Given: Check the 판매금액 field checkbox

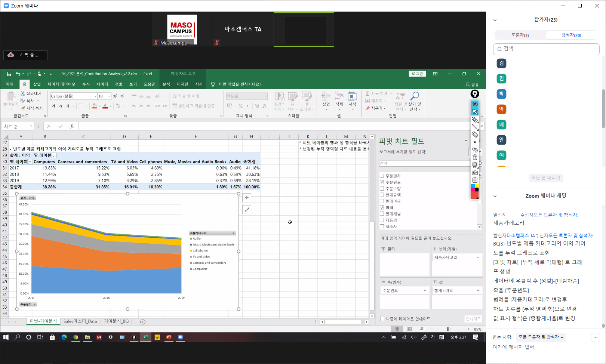Looking at the screenshot, I should coord(382,195).
